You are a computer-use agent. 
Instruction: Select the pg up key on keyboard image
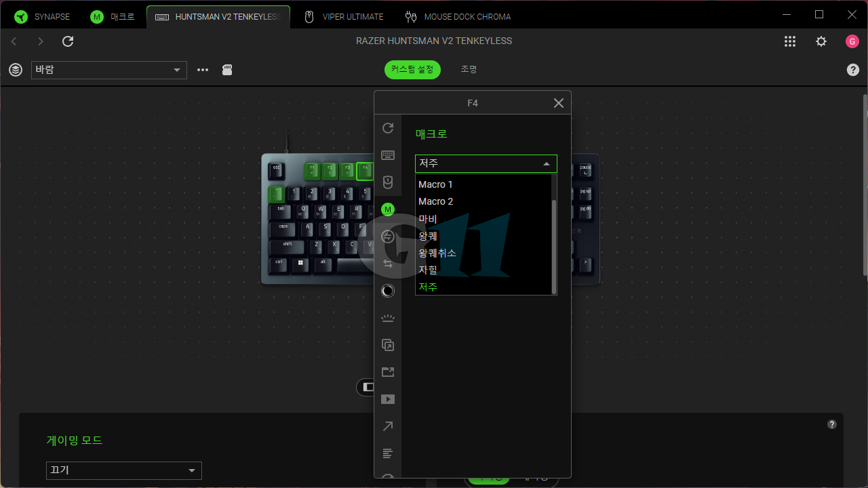click(x=585, y=195)
